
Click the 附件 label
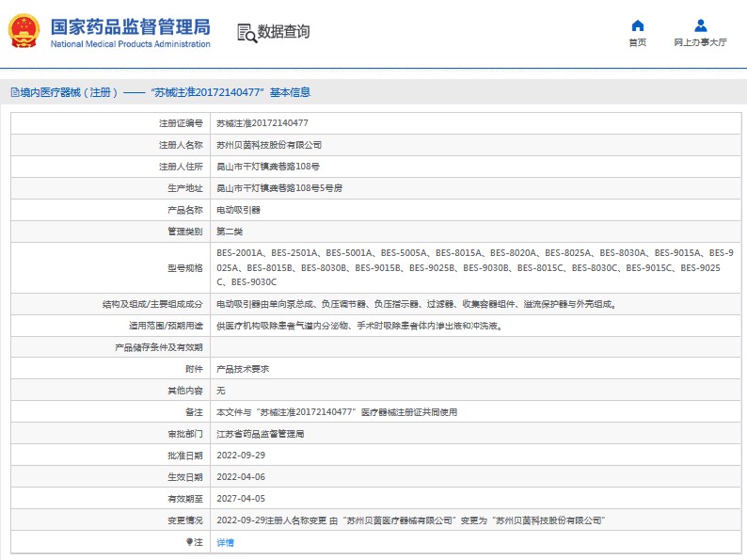(x=194, y=369)
